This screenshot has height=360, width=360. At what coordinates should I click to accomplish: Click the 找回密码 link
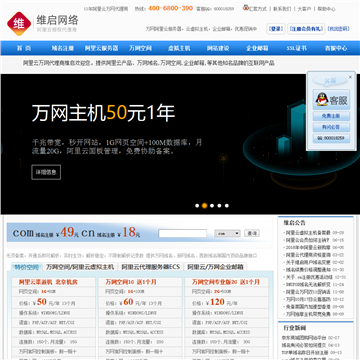click(x=338, y=29)
